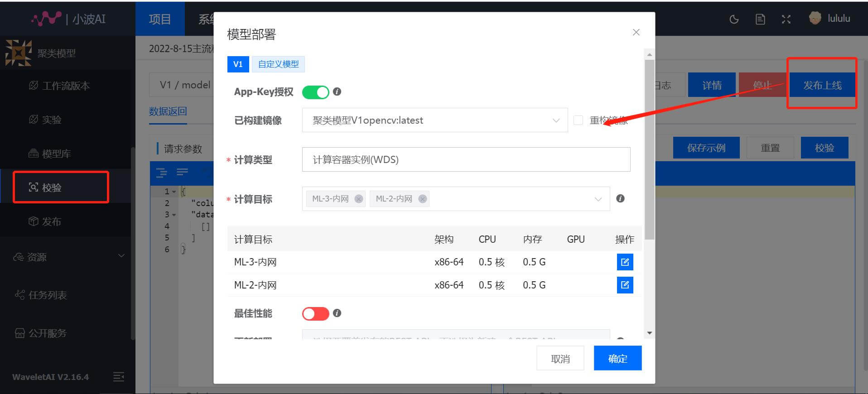
Task: Collapse sidebar via bottom menu icon
Action: click(119, 377)
